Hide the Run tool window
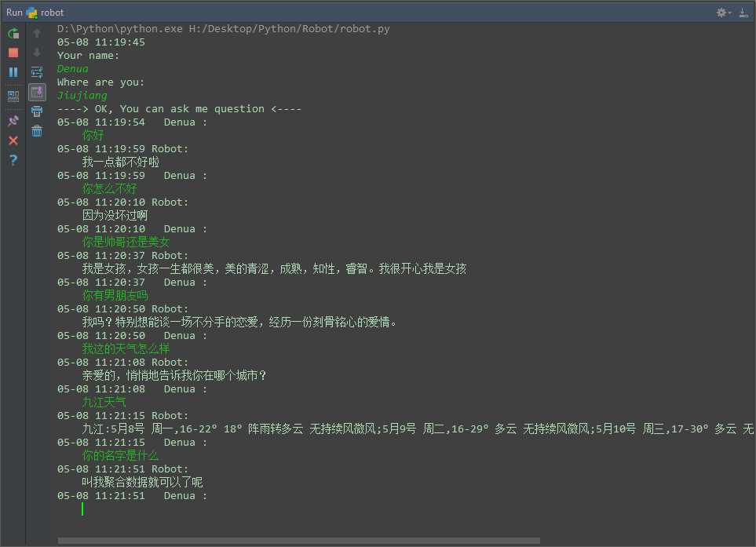The image size is (756, 547). point(743,13)
